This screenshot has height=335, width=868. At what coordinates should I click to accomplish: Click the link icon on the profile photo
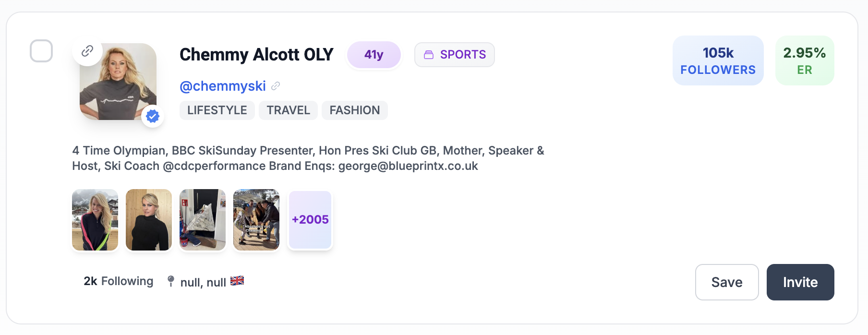[x=87, y=51]
